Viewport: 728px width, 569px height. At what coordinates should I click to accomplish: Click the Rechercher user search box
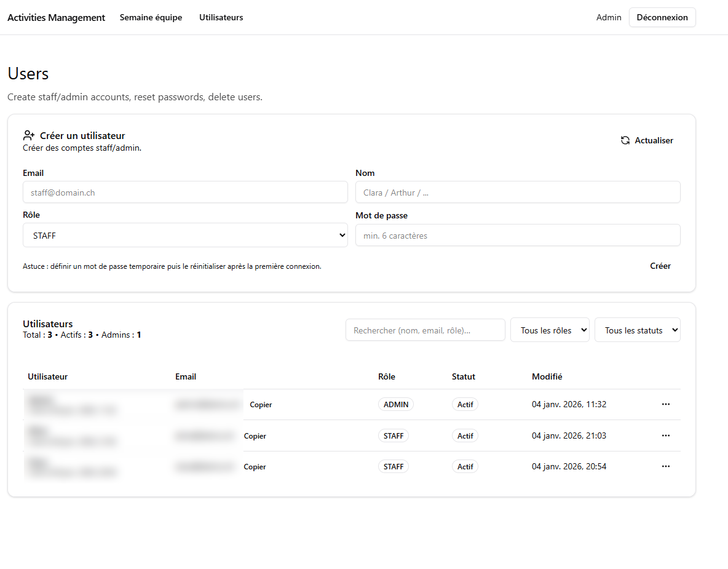coord(425,330)
